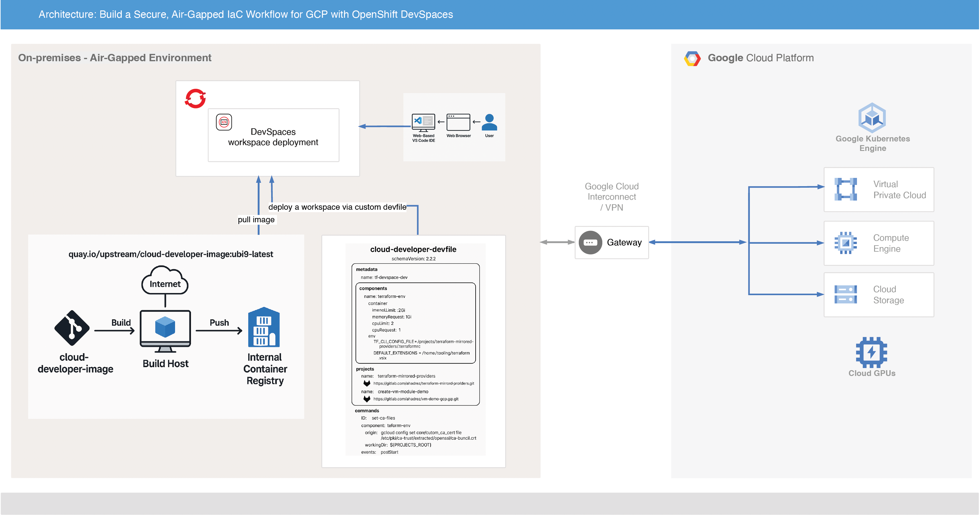
Task: Click GitLab icon beside vm-demo-gcp URL
Action: 367,399
